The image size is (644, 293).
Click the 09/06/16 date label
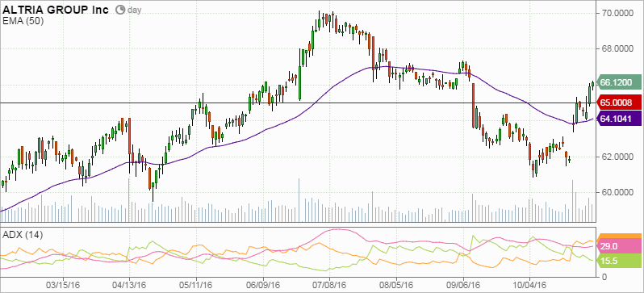click(463, 284)
